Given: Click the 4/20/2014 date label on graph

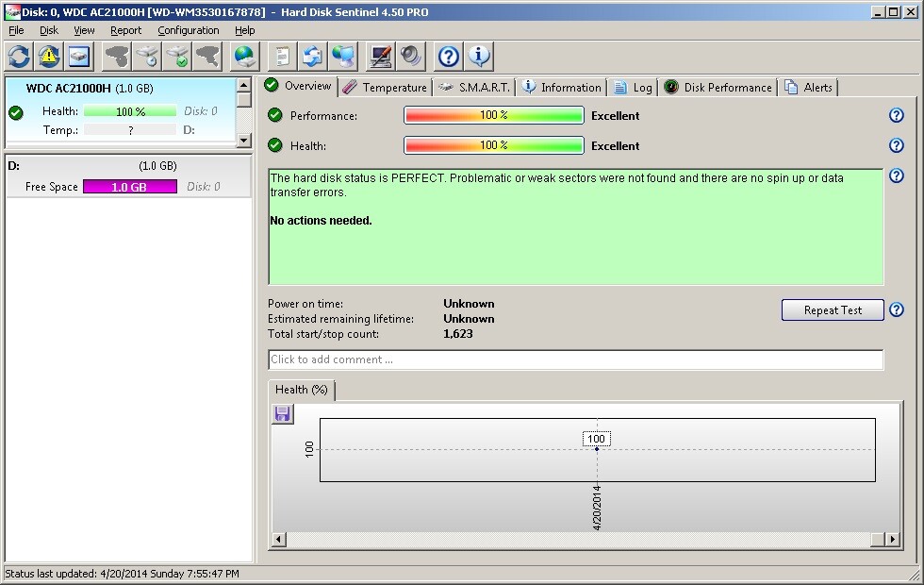Looking at the screenshot, I should (597, 508).
